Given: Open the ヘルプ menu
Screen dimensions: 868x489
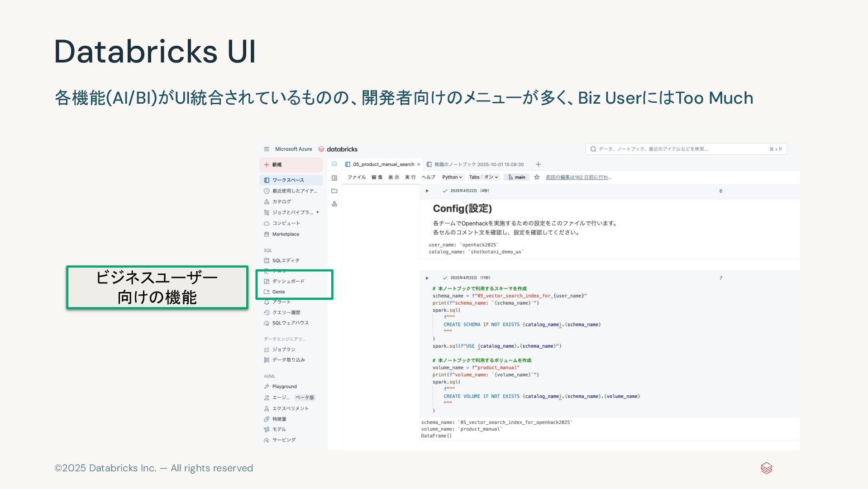Looking at the screenshot, I should click(429, 177).
